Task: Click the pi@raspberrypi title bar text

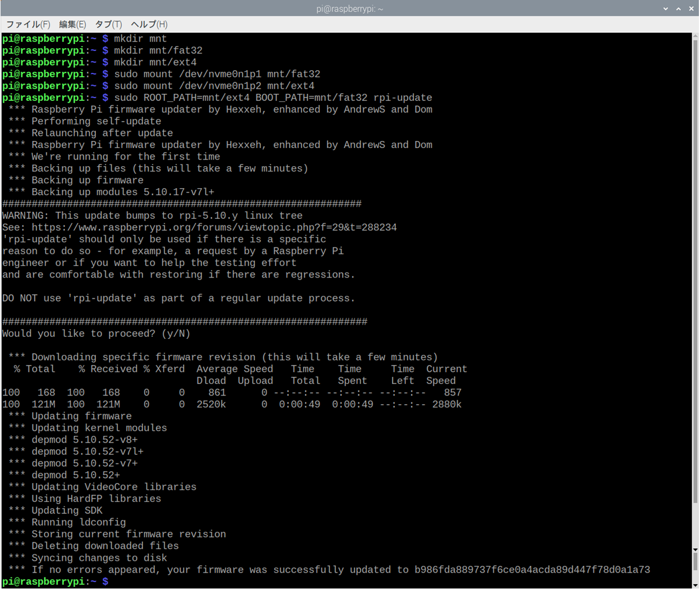Action: pyautogui.click(x=349, y=9)
